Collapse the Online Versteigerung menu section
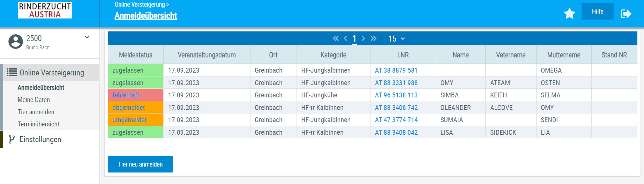Image resolution: width=644 pixels, height=184 pixels. 51,73
